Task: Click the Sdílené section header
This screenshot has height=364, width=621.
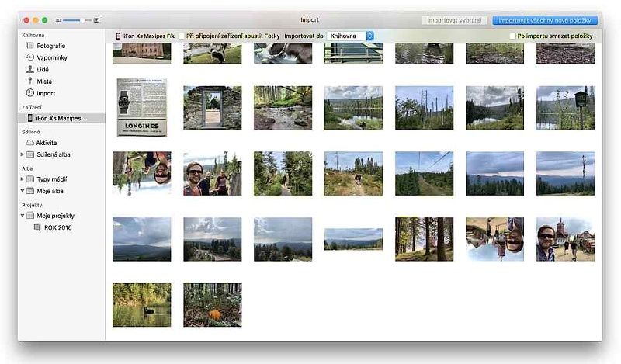Action: pos(31,132)
